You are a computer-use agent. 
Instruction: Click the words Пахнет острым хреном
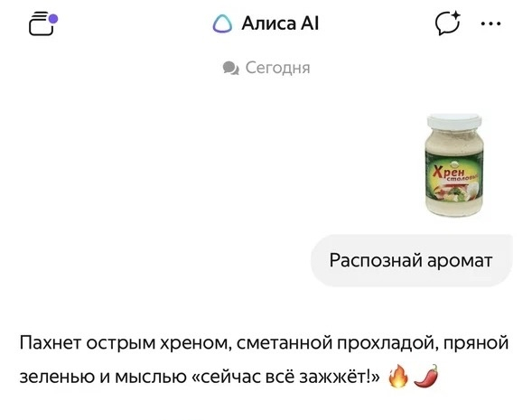point(124,342)
